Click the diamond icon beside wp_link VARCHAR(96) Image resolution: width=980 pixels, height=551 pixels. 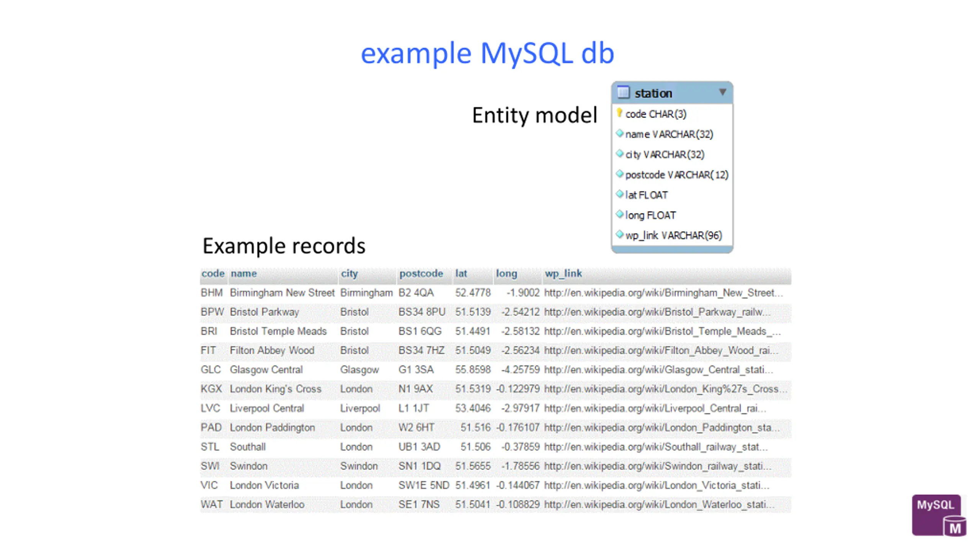coord(619,235)
